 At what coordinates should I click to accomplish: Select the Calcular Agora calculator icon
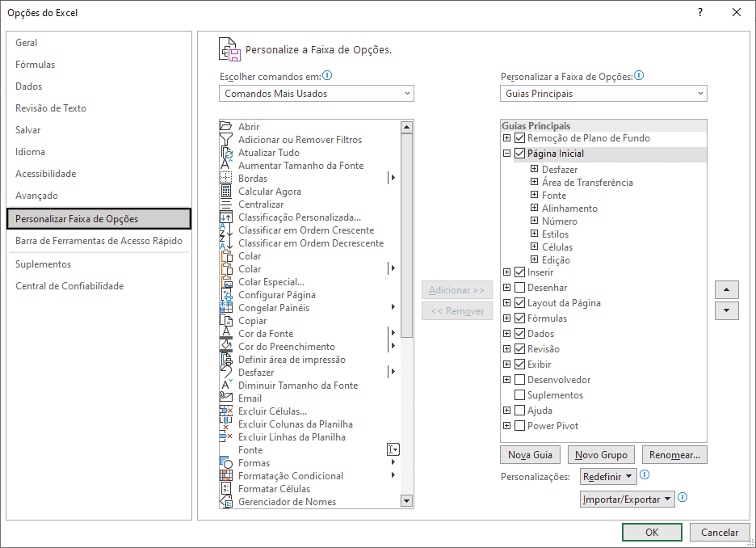pos(225,191)
